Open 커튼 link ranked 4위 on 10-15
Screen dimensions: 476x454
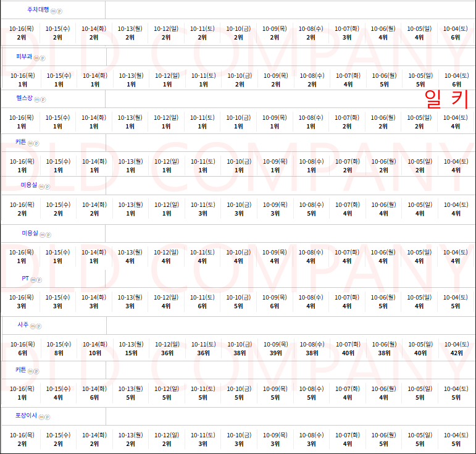20,369
